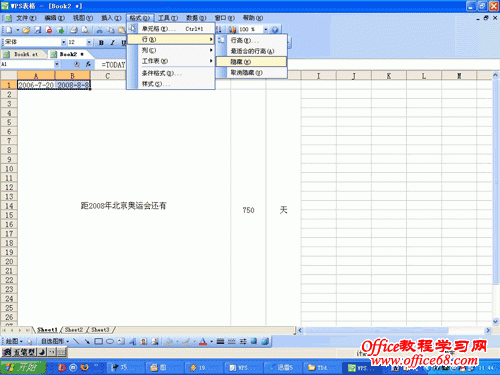The width and height of the screenshot is (500, 375).
Task: Save the workbook with the floppy disk icon
Action: [38, 30]
